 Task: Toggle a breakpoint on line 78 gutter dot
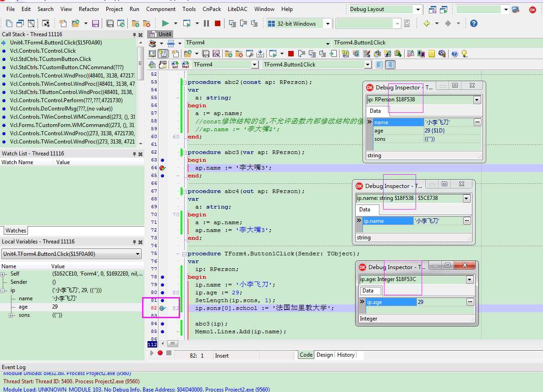click(x=162, y=277)
